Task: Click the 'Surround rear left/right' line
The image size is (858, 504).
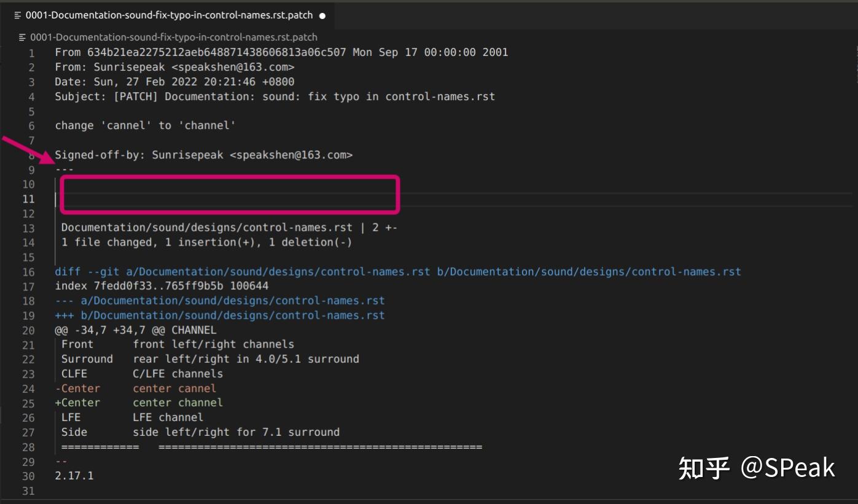Action: click(x=210, y=359)
